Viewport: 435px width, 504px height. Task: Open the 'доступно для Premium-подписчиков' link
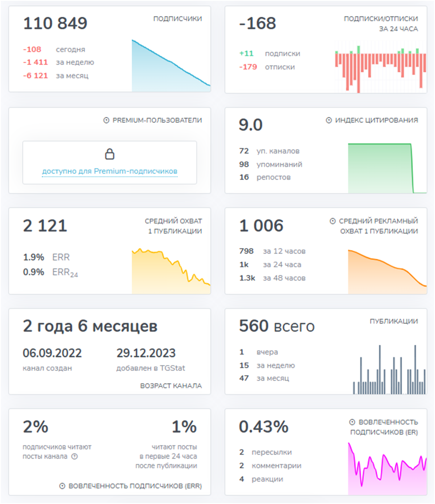click(x=109, y=171)
